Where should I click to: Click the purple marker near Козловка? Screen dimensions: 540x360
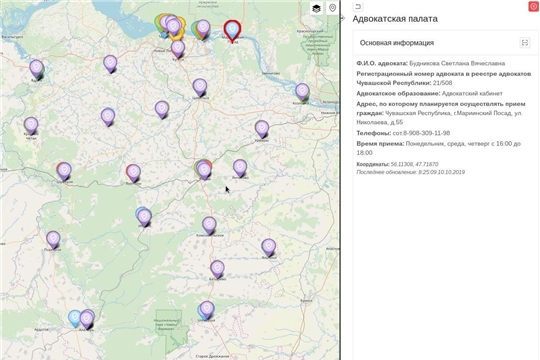[x=302, y=92]
